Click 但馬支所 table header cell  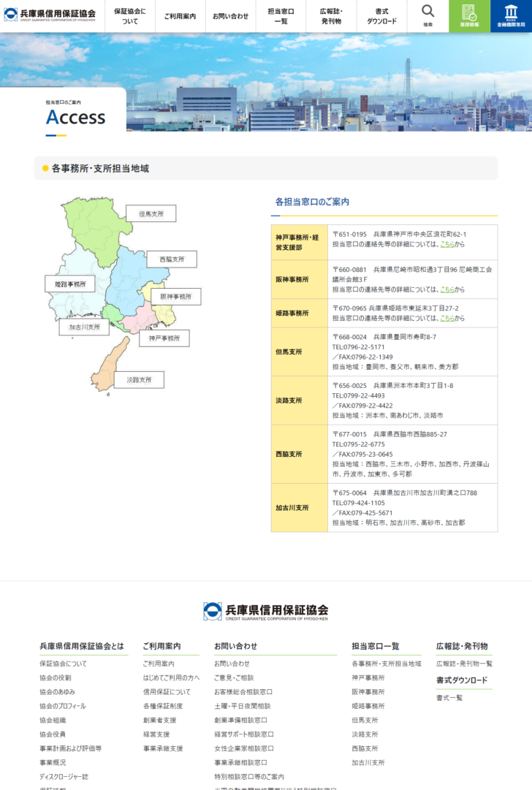300,352
